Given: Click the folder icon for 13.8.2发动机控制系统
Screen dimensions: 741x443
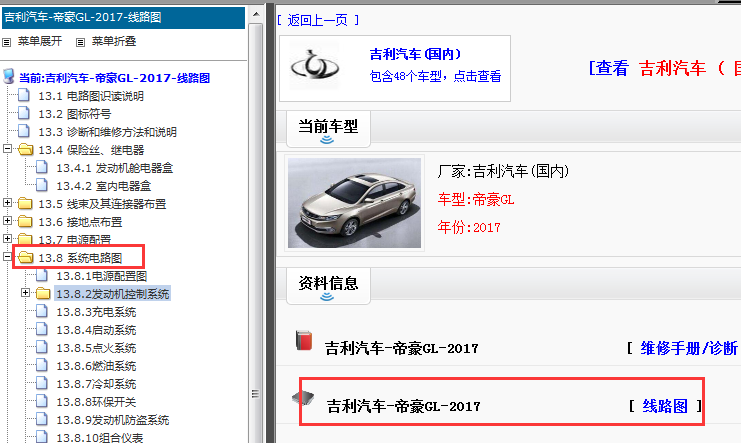Looking at the screenshot, I should coord(43,294).
